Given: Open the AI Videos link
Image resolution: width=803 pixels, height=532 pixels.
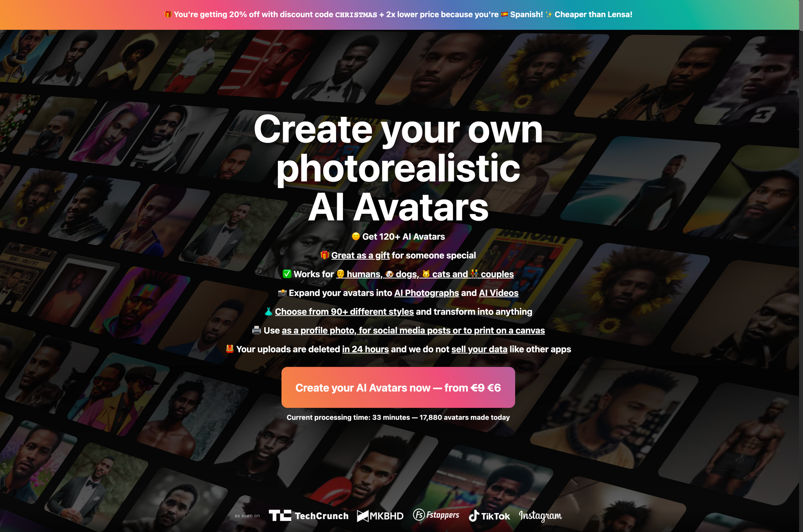Looking at the screenshot, I should pos(499,293).
